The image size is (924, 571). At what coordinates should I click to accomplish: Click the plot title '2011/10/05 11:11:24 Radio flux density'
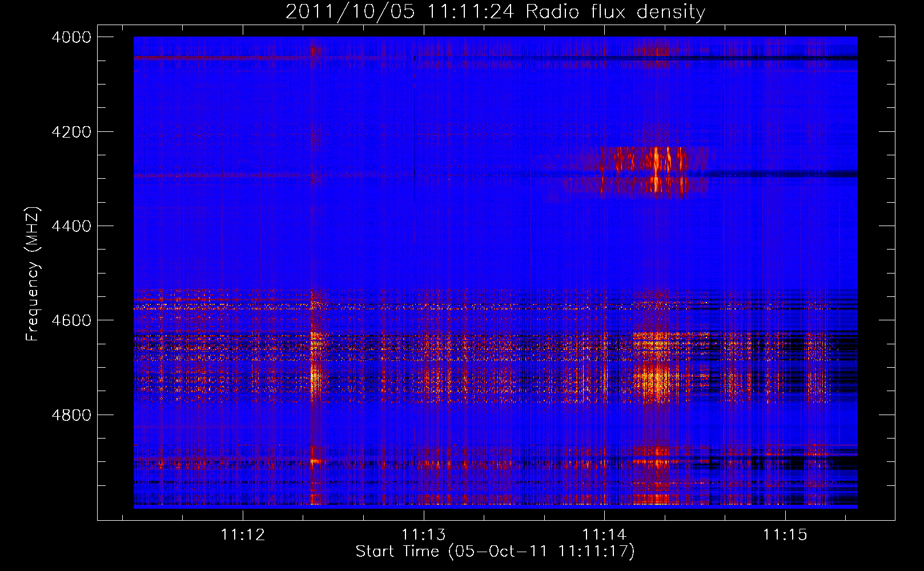(x=495, y=11)
